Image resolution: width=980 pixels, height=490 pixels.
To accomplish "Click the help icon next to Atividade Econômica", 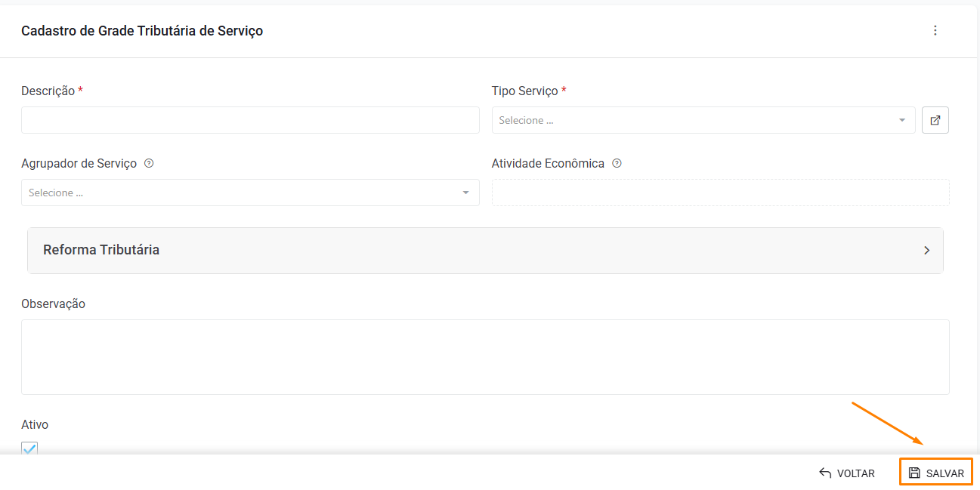I will click(x=617, y=163).
